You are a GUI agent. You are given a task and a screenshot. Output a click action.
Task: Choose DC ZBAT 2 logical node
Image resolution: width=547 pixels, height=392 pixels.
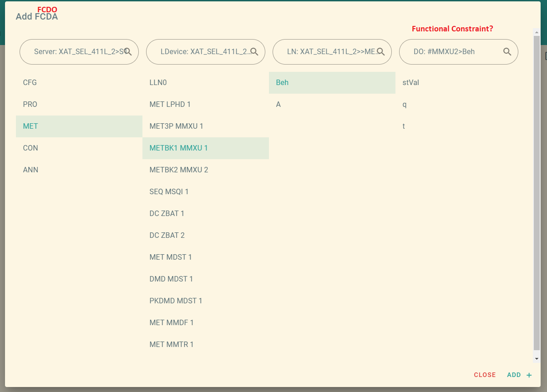[206, 236]
